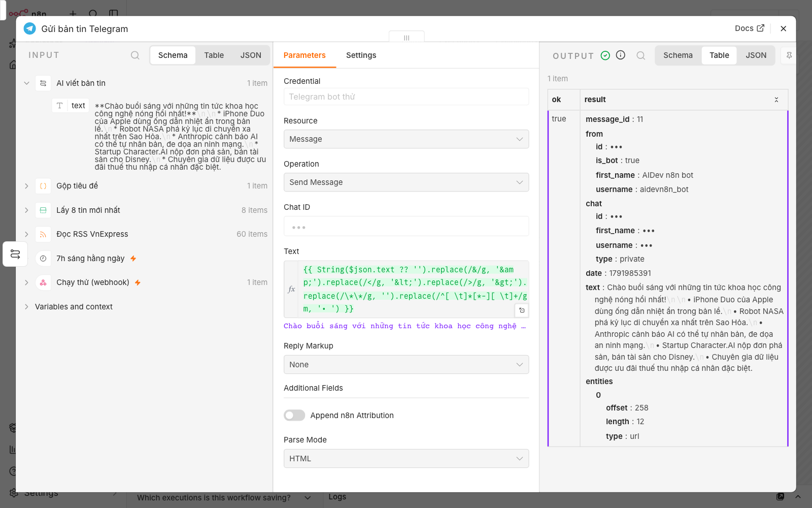This screenshot has height=508, width=812.
Task: Expand the Chạy thử (webhook) node
Action: point(26,282)
